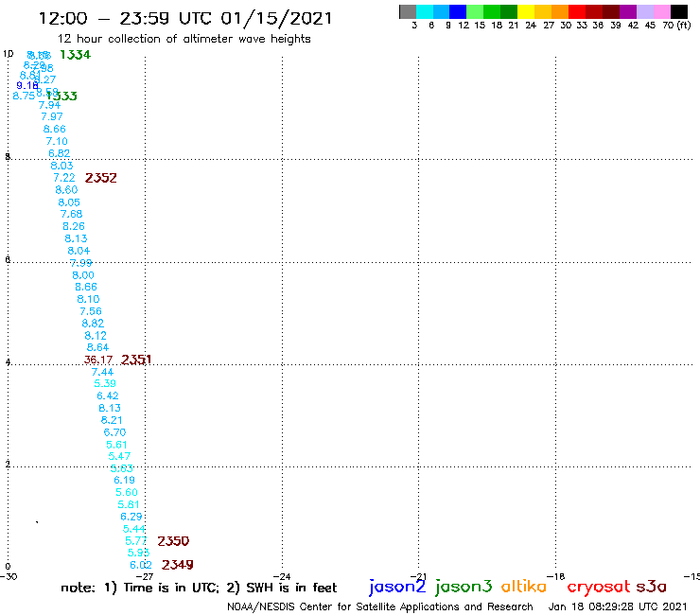700x615 pixels.
Task: Click the blue wave height '9.18'
Action: (x=27, y=85)
